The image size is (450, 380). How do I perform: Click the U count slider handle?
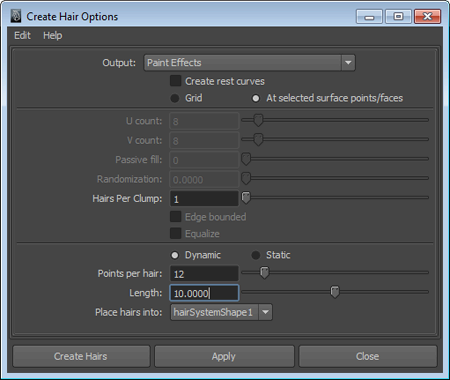[x=258, y=120]
